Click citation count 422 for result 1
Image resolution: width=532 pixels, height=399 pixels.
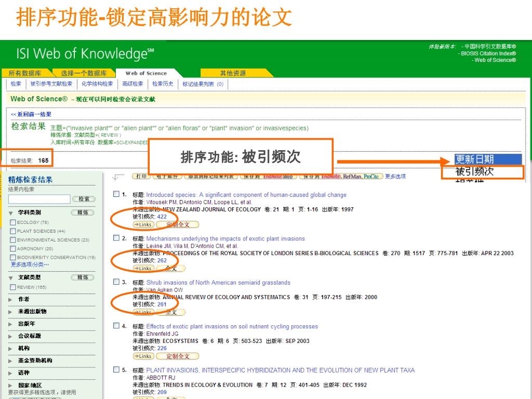coord(162,217)
